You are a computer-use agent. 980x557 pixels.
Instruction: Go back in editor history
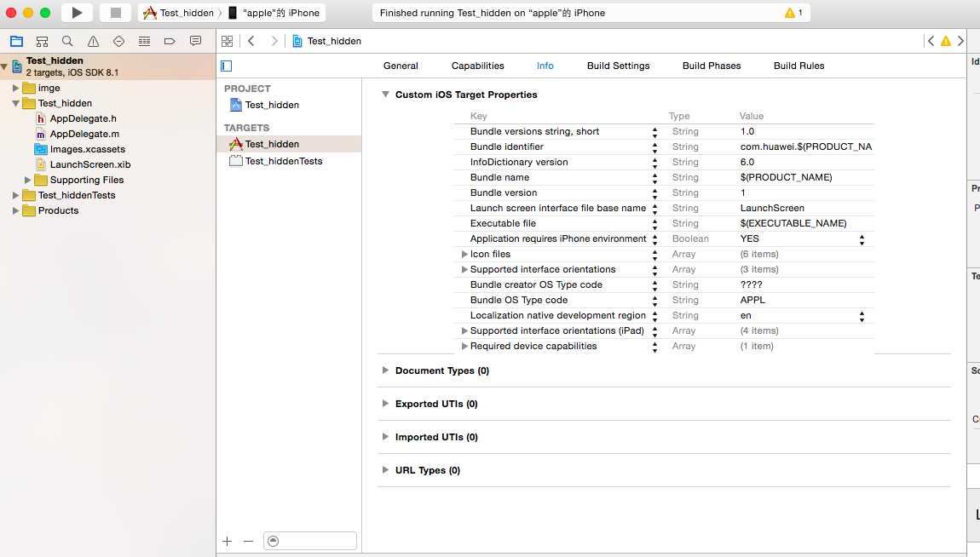tap(251, 41)
